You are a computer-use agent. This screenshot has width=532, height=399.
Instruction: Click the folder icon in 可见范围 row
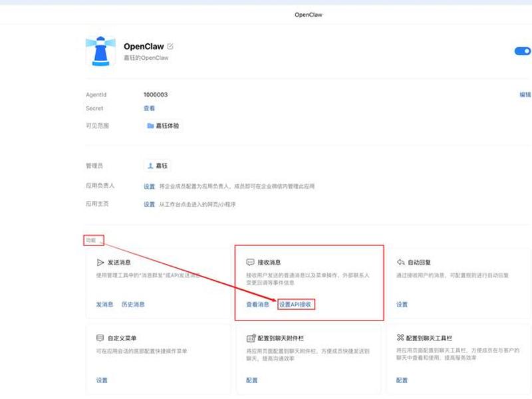(150, 126)
